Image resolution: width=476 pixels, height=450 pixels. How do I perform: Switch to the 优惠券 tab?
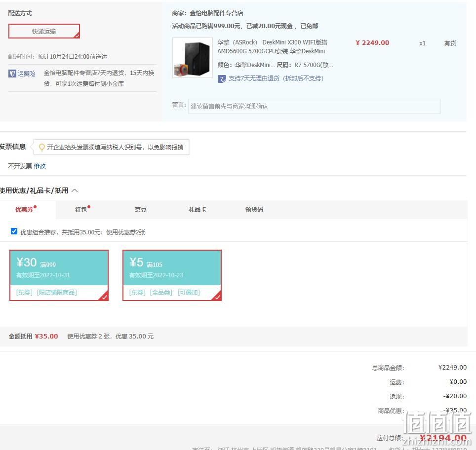pyautogui.click(x=24, y=209)
